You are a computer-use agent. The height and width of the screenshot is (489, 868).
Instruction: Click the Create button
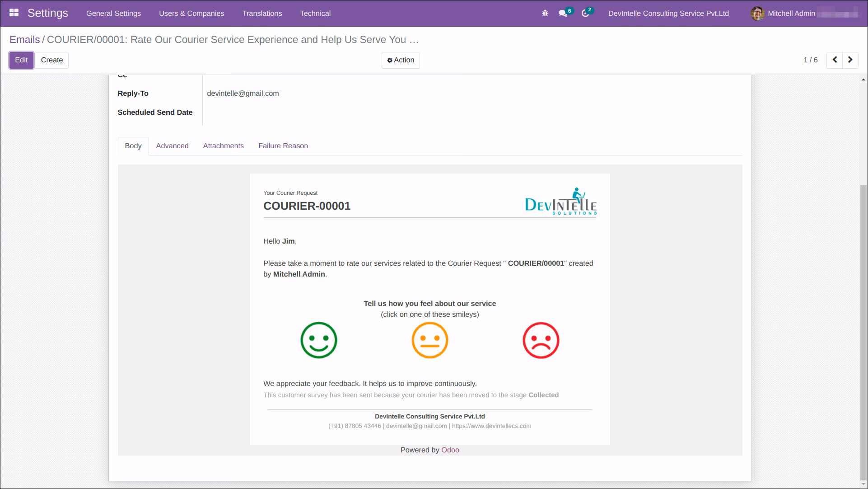coord(52,60)
